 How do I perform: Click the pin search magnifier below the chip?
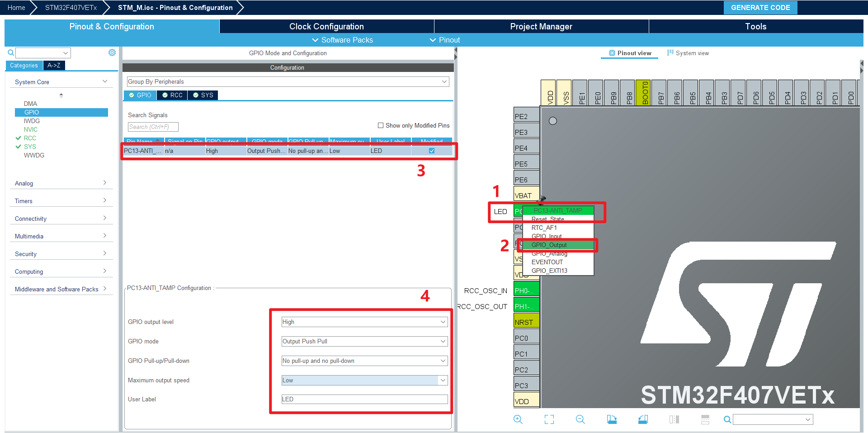coord(727,419)
